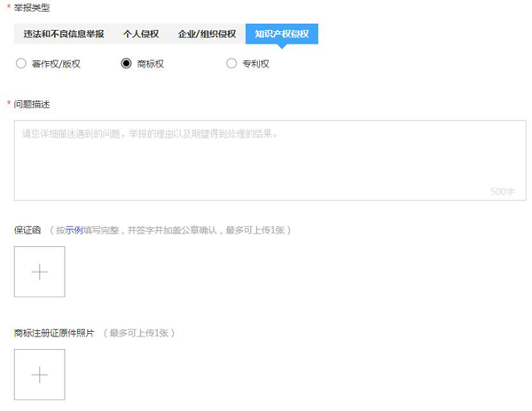Add a 保证函 upload image
Viewport: 532px width, 411px height.
point(40,272)
